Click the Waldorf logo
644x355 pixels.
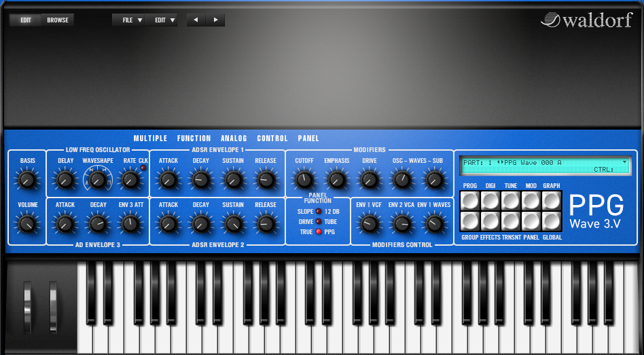(586, 20)
